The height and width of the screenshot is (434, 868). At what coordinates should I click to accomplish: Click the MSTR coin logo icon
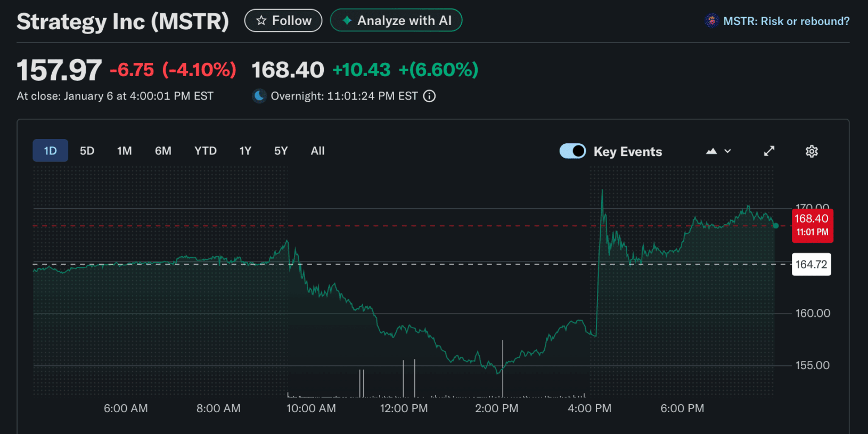pyautogui.click(x=711, y=21)
